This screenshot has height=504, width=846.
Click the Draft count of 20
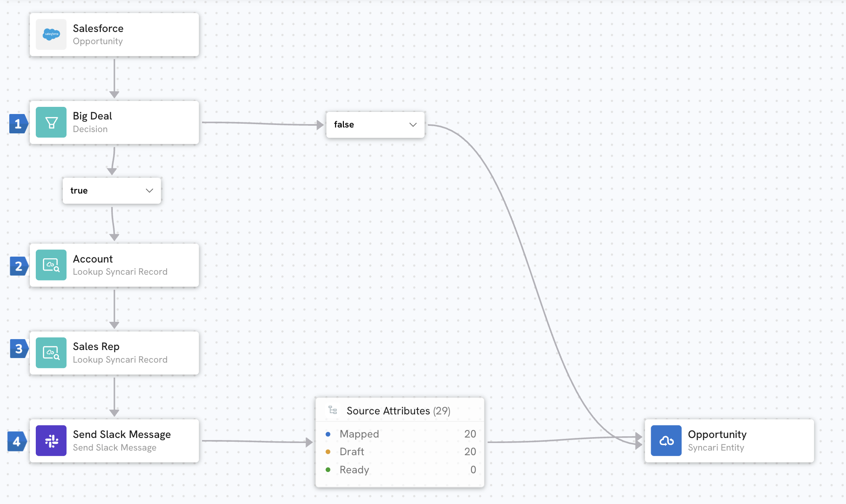470,451
